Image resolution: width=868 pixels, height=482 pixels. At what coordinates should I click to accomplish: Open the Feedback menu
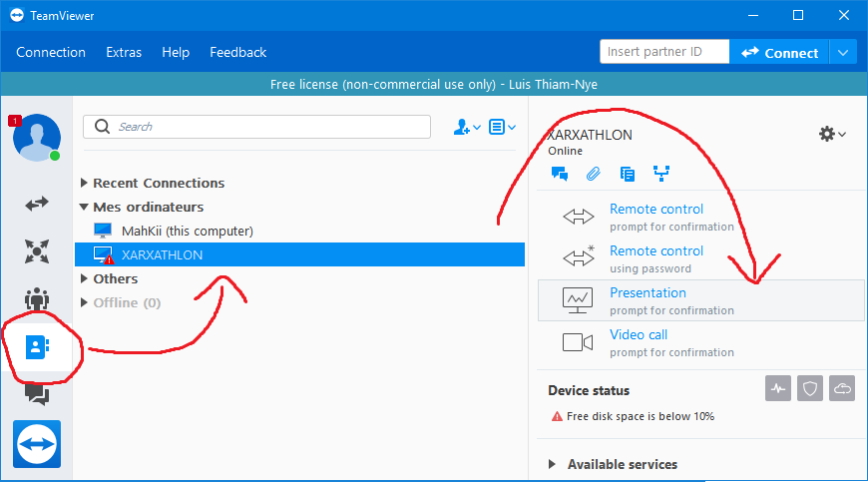click(x=238, y=52)
